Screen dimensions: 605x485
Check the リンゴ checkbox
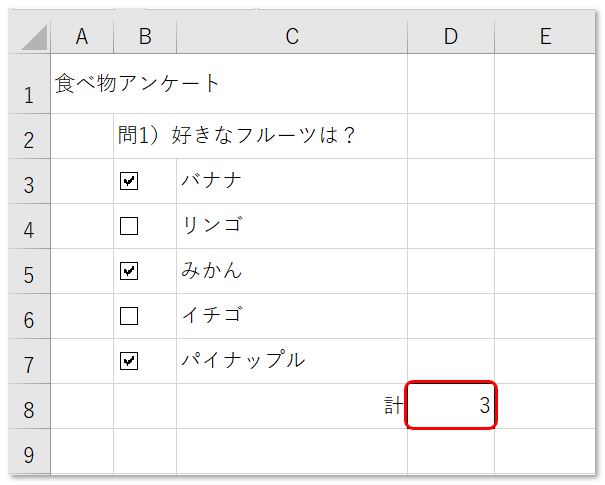(129, 226)
